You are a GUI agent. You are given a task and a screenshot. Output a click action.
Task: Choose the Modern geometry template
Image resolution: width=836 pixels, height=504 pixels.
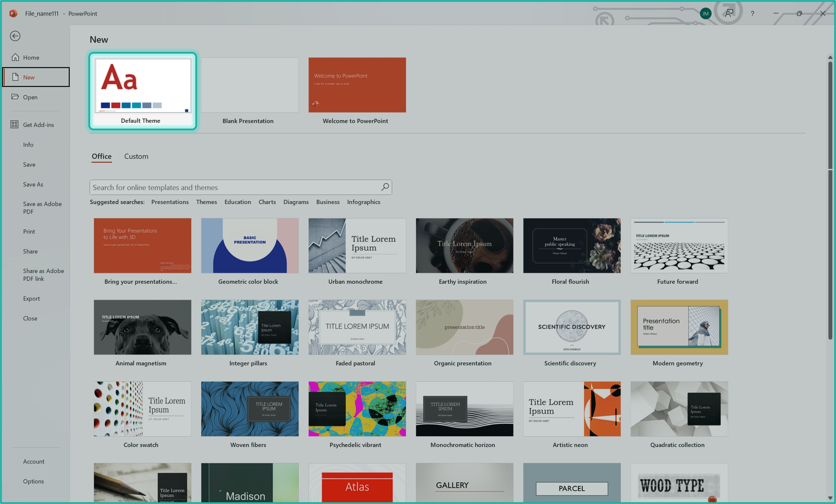[x=679, y=327]
